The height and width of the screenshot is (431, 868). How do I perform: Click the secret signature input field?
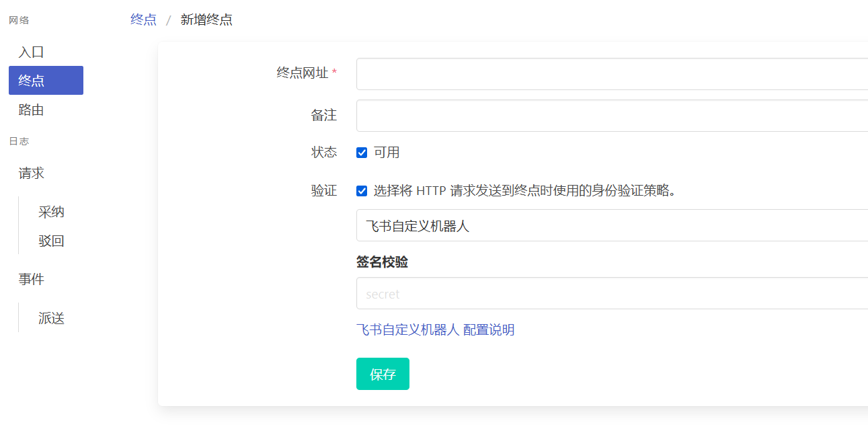tap(612, 294)
